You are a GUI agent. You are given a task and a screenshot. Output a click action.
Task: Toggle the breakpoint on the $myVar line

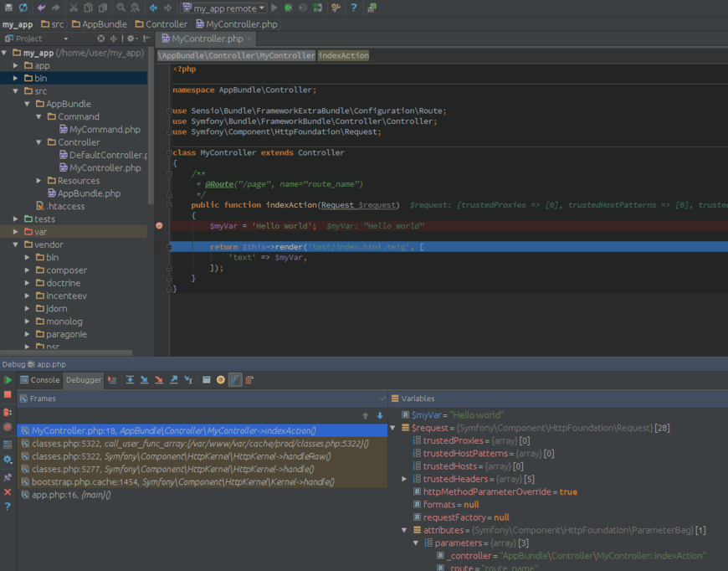(159, 226)
